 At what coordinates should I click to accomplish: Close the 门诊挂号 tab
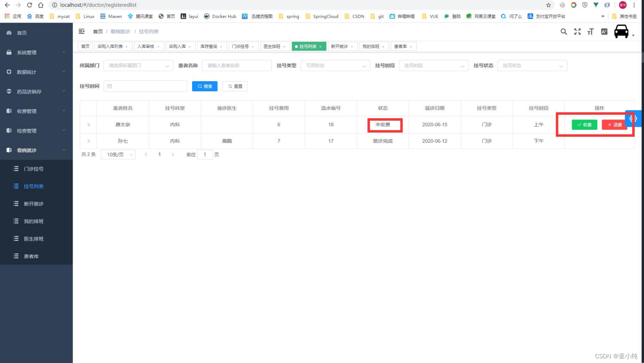click(252, 47)
